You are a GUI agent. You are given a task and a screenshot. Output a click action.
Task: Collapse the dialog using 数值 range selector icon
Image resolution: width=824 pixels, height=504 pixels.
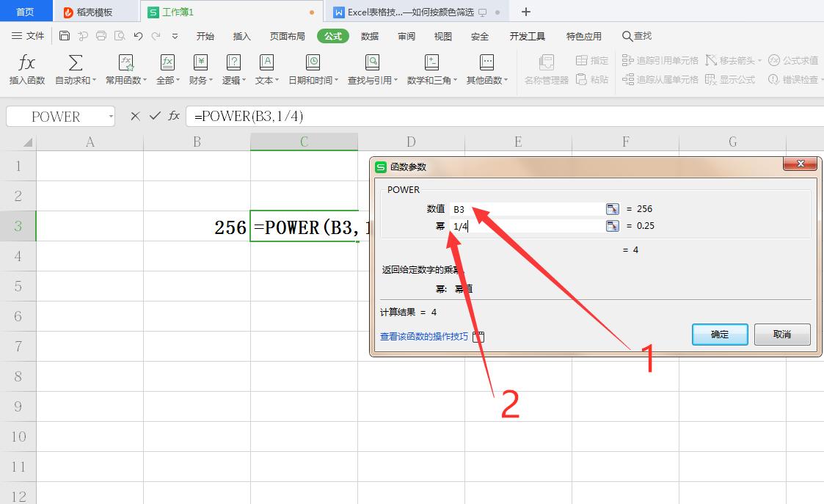(x=613, y=208)
